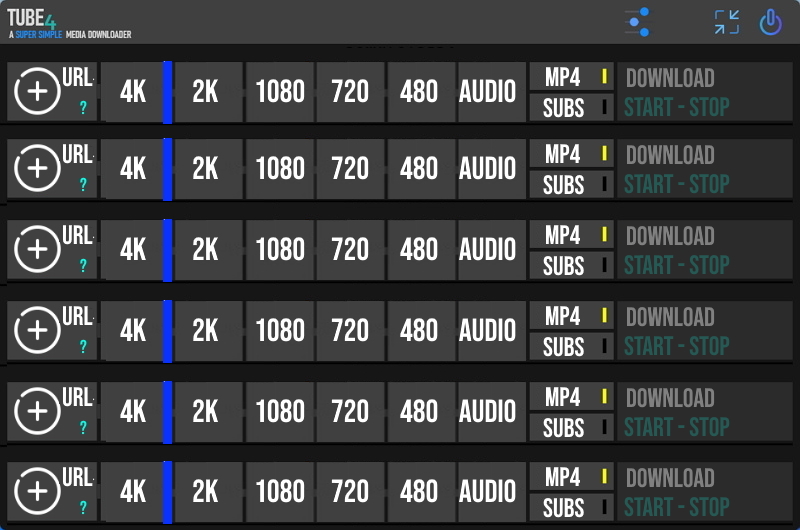Add a URL in the fourth row
800x530 pixels.
(37, 330)
